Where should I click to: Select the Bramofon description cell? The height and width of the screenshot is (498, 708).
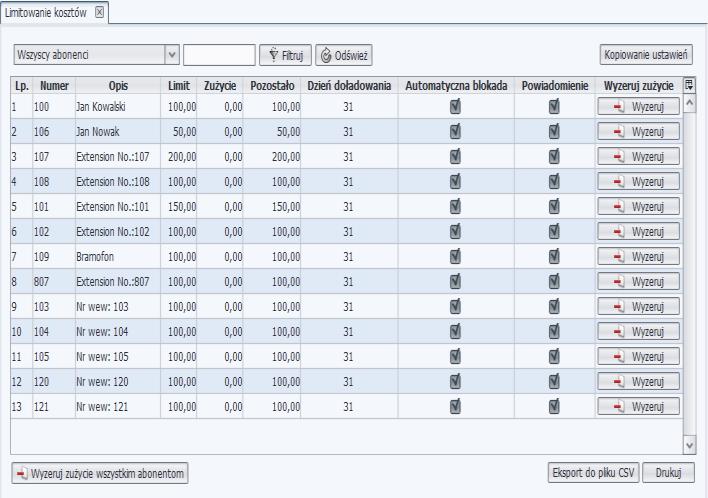click(x=118, y=256)
